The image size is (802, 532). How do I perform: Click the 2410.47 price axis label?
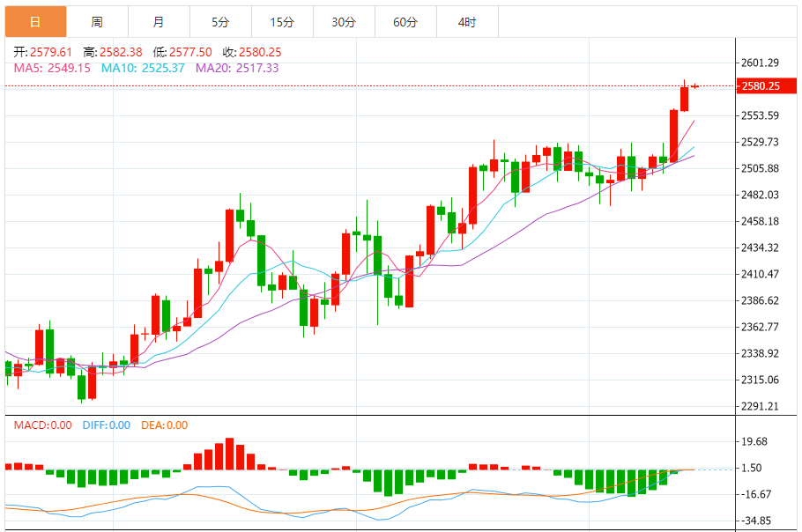760,274
